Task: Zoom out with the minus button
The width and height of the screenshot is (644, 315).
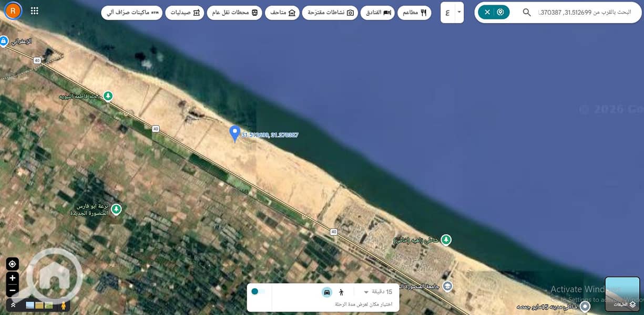Action: click(x=12, y=289)
